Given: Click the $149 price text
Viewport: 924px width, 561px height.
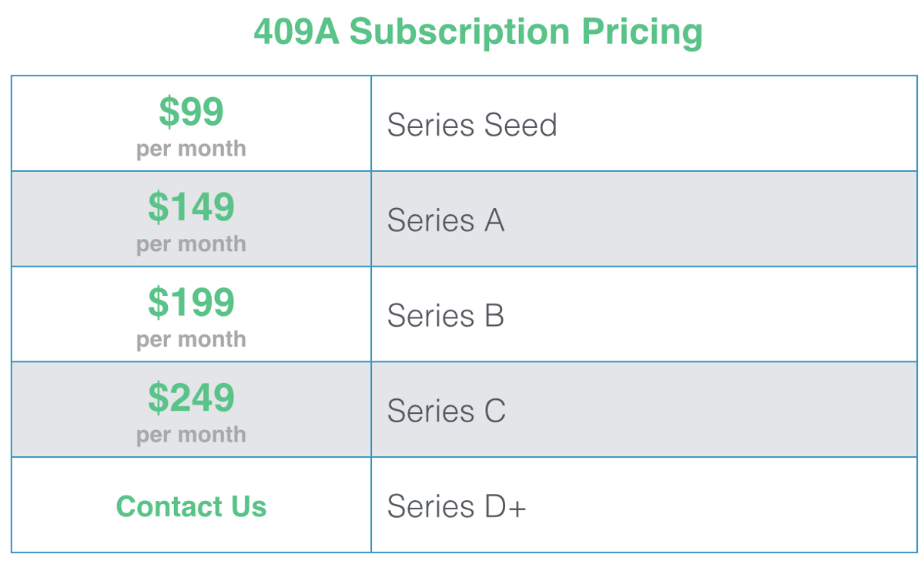Looking at the screenshot, I should [x=191, y=207].
